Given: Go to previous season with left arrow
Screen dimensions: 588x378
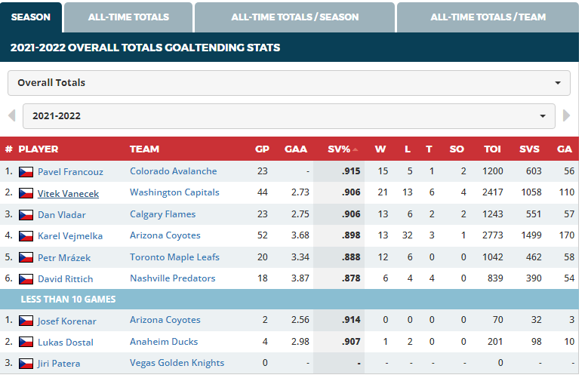Looking at the screenshot, I should tap(11, 116).
